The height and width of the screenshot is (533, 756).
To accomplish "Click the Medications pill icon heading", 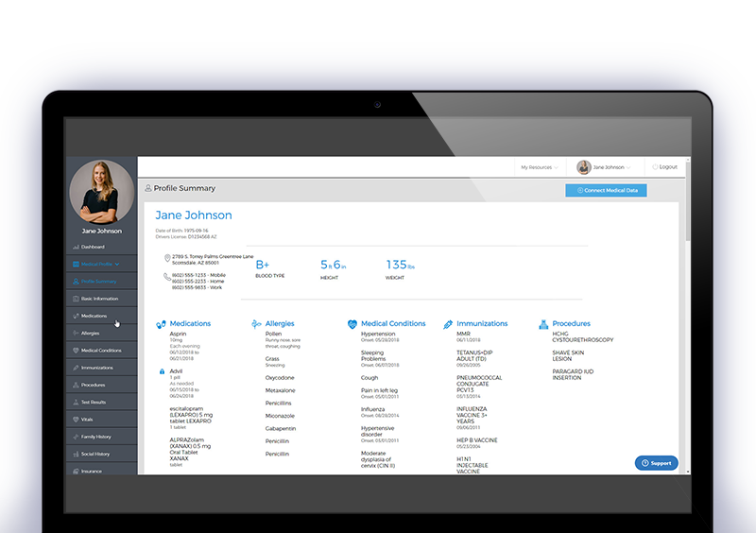I will [161, 324].
